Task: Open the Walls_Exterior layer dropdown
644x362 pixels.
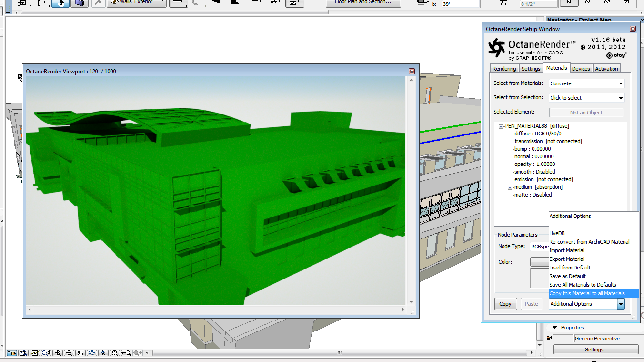Action: pyautogui.click(x=137, y=2)
